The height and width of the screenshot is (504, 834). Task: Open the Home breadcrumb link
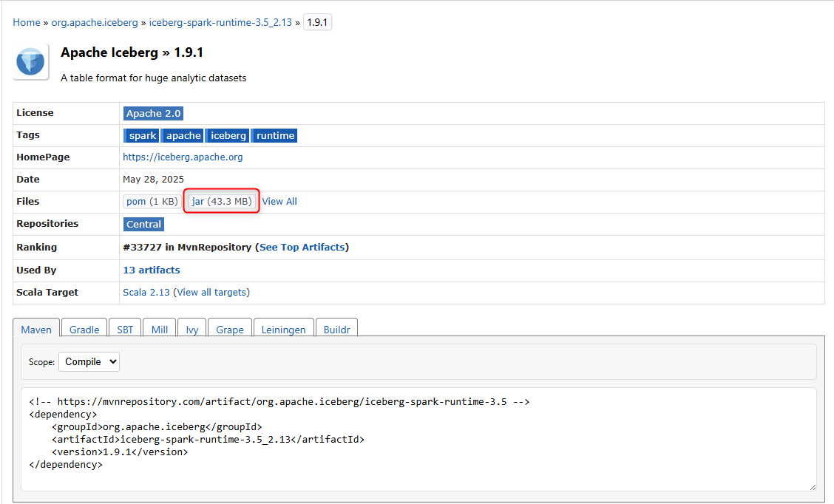tap(27, 22)
